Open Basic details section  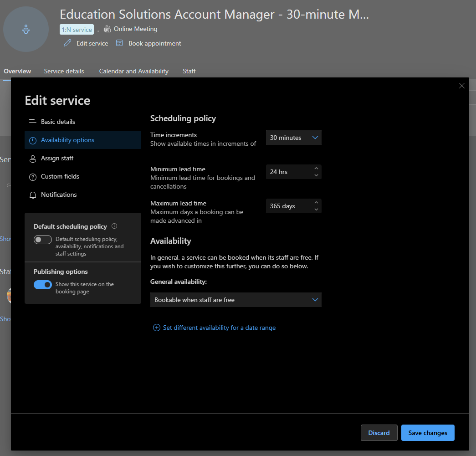pyautogui.click(x=83, y=122)
